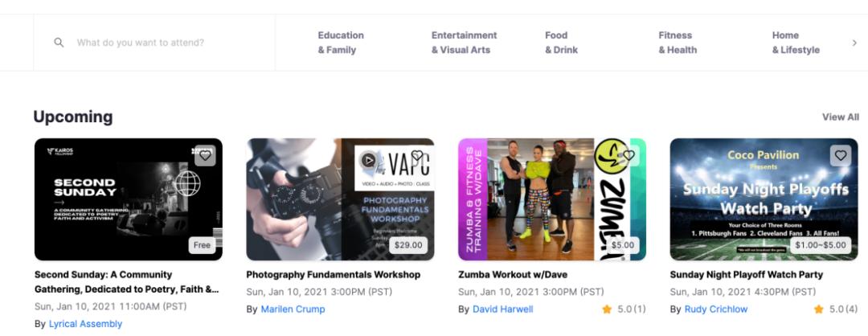Click the View All link
Screen dimensions: 868x336
840,117
